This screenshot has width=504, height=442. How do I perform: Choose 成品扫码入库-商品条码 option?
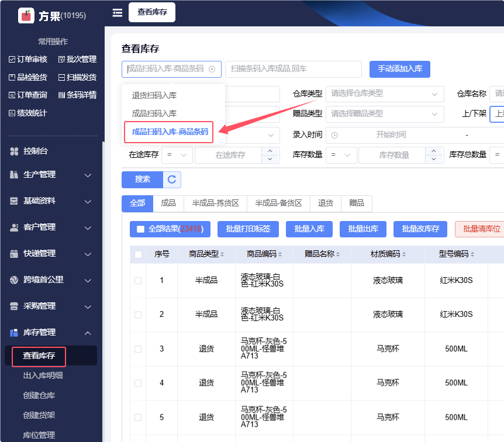pos(170,132)
